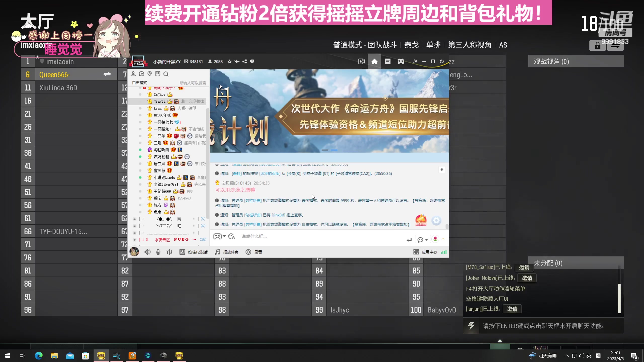Report channel with the exclamation icon
The width and height of the screenshot is (644, 362).
click(252, 62)
